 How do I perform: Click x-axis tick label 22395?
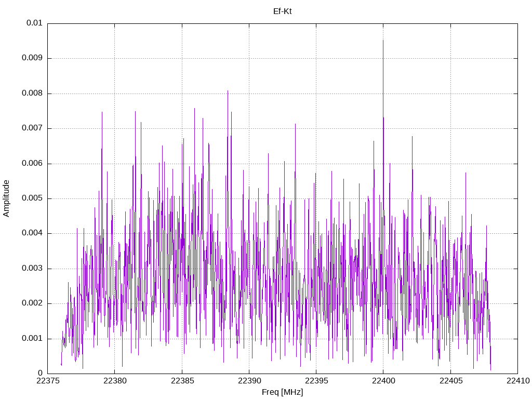316,381
